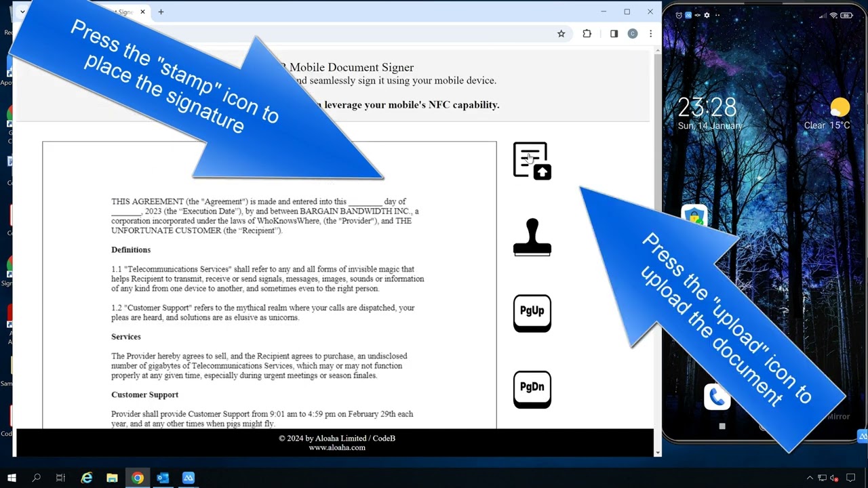
Task: Click the 'THIS AGREEMENT' opening paragraph
Action: [x=265, y=216]
